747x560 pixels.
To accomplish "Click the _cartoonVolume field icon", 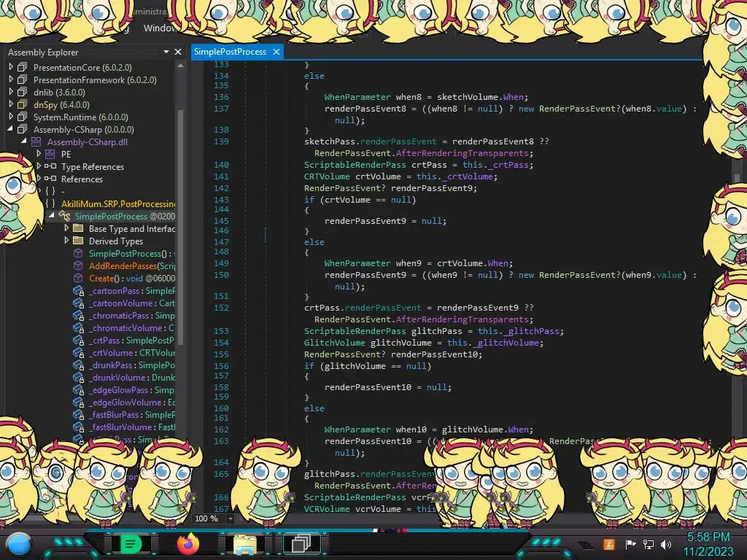I will [x=79, y=303].
